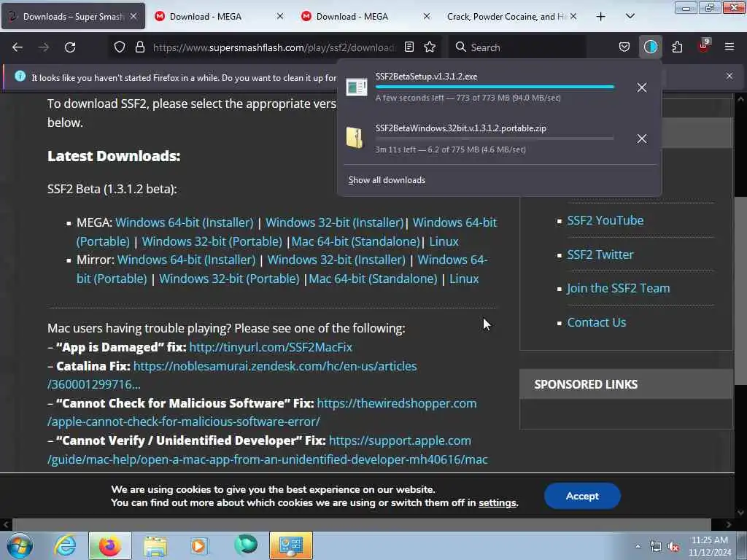Click the muted volume tray icon
Viewport: 747px width, 560px height.
[673, 547]
